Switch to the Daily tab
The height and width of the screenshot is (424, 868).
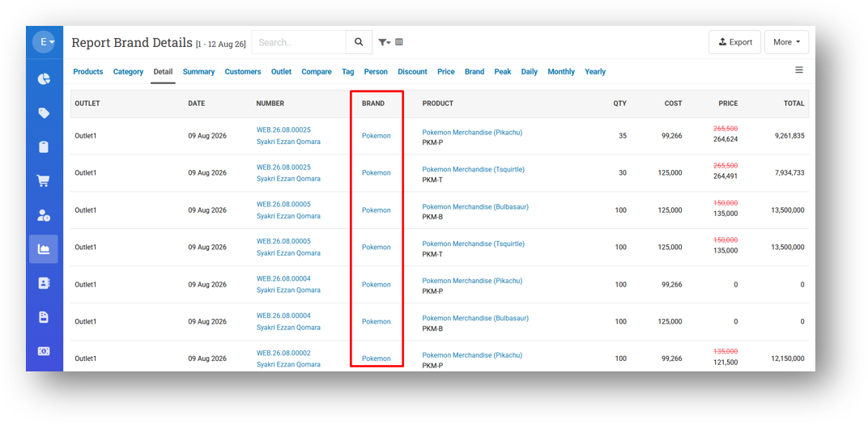pos(530,71)
